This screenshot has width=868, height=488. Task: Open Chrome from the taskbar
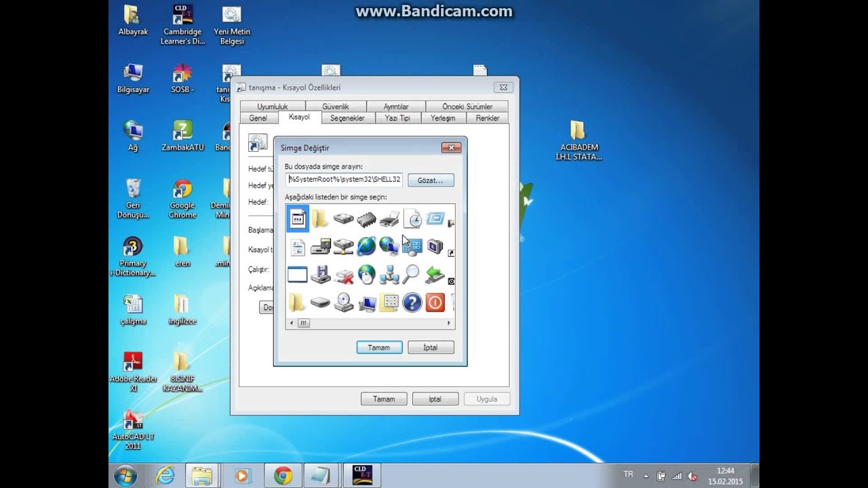point(283,476)
